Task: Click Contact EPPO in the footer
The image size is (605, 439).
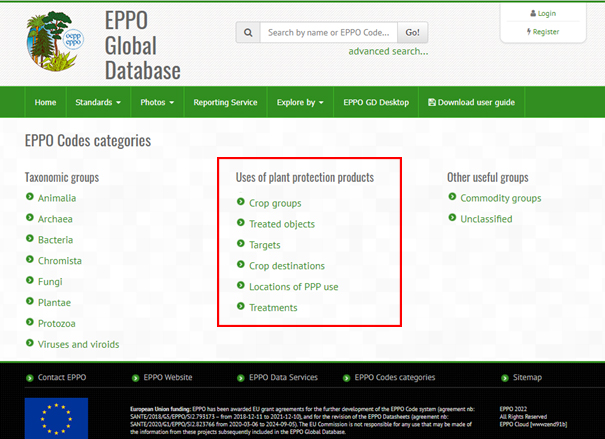Action: tap(62, 377)
